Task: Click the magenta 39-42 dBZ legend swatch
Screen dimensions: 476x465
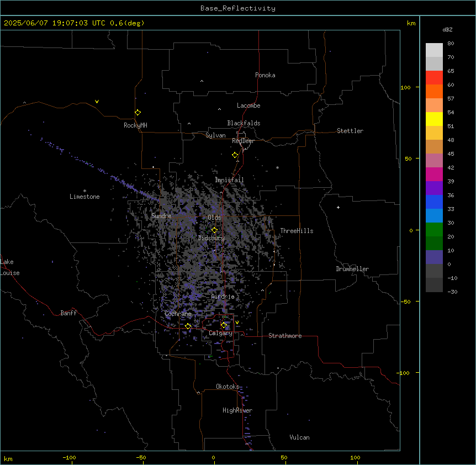Action: [x=434, y=174]
